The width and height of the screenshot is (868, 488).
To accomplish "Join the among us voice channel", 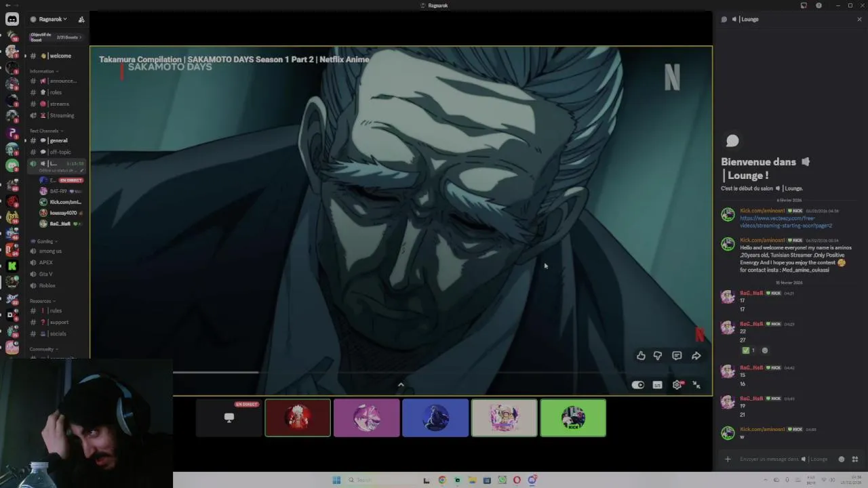I will (57, 251).
